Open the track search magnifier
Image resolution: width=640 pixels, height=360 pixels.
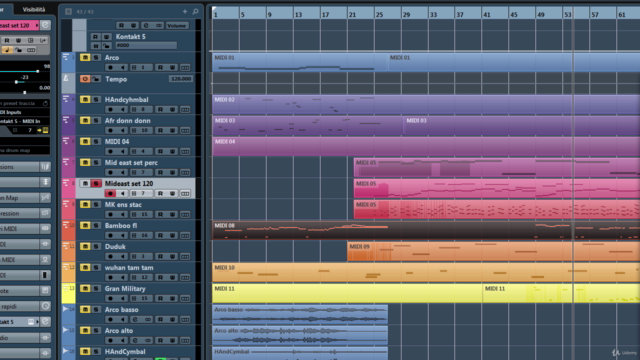click(196, 11)
